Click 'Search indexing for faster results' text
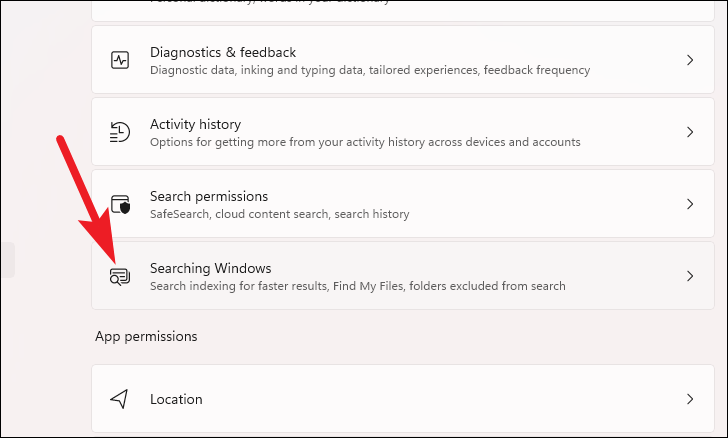Image resolution: width=728 pixels, height=438 pixels. click(358, 286)
